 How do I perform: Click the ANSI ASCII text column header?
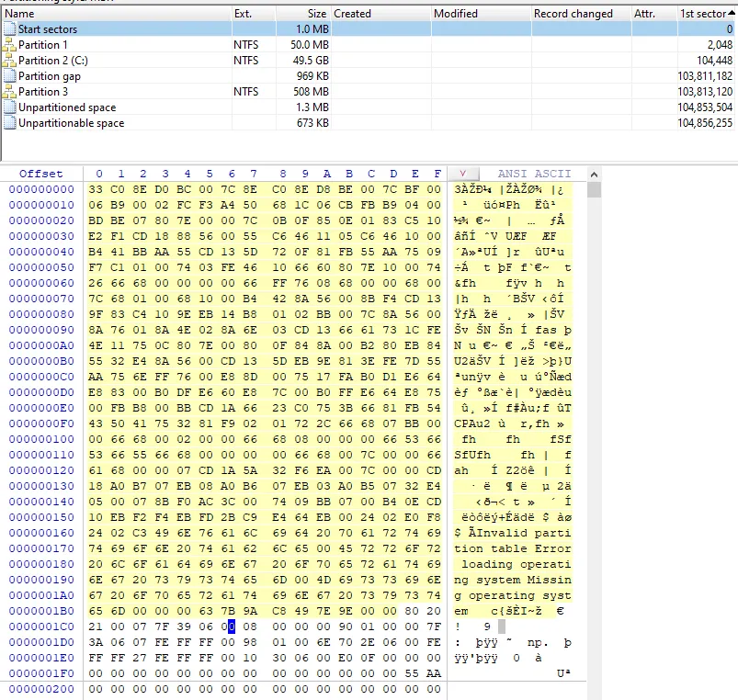point(534,174)
